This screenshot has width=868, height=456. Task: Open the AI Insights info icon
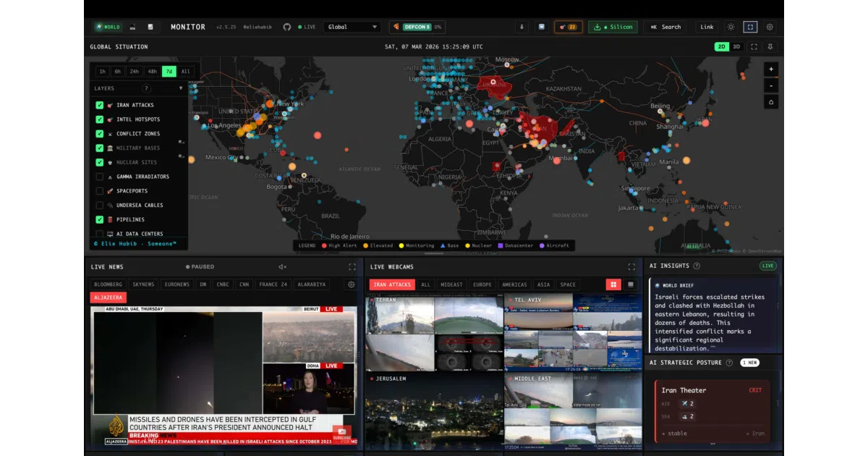697,266
